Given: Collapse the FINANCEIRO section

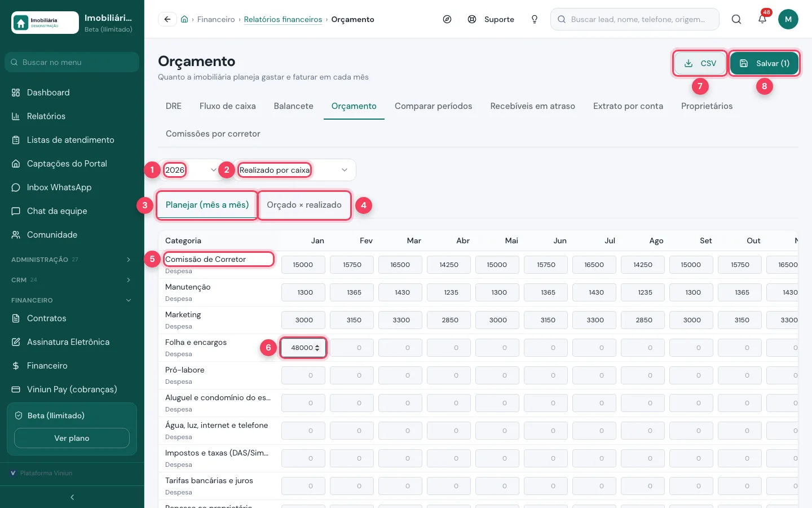Looking at the screenshot, I should coord(72,300).
